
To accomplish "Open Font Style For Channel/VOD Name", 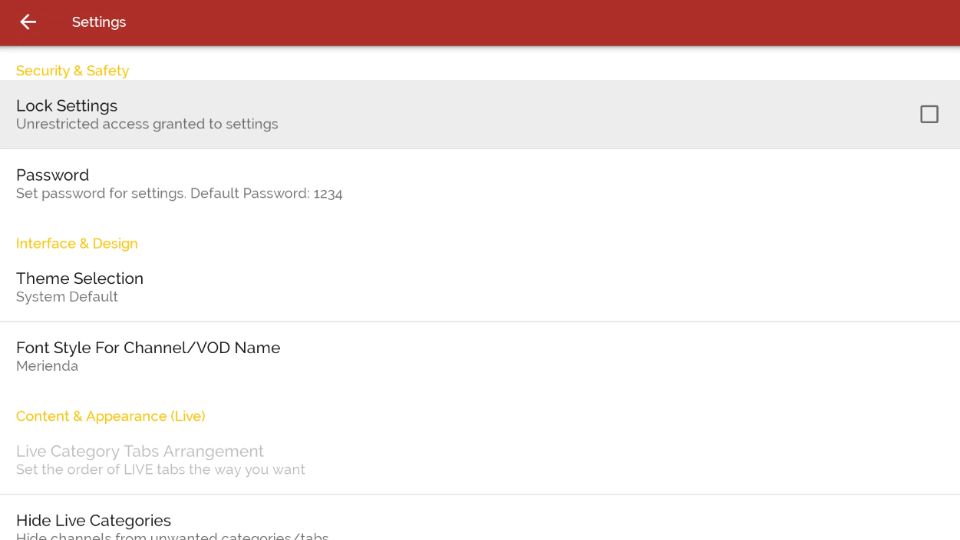I will pyautogui.click(x=480, y=356).
